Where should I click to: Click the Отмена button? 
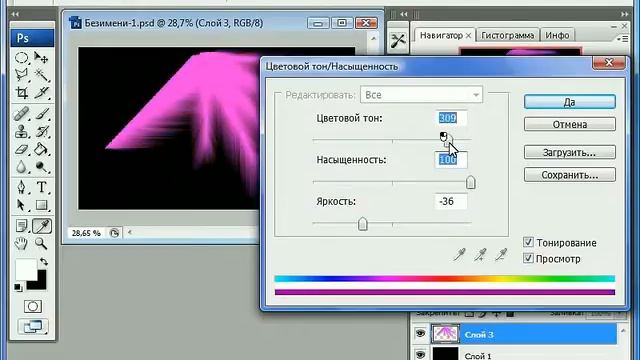(570, 124)
